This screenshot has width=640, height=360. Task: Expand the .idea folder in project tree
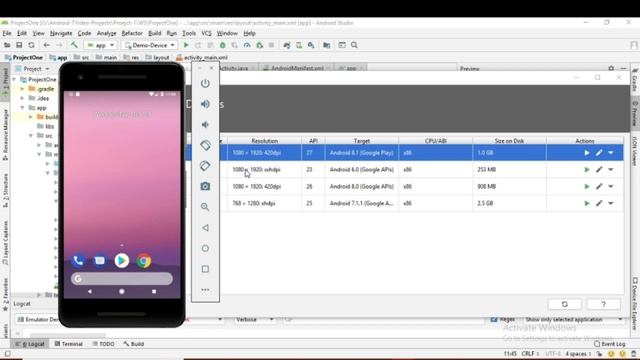pos(22,98)
